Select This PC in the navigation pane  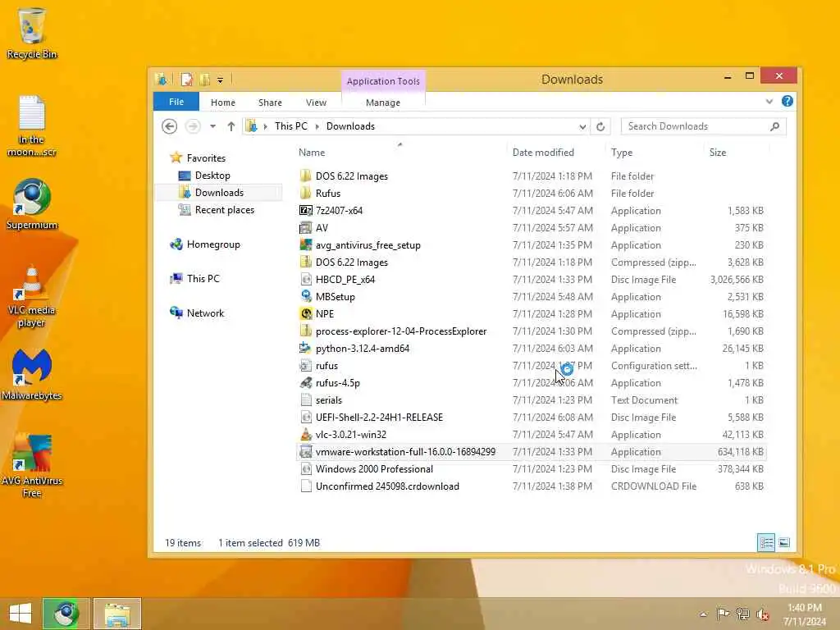pyautogui.click(x=203, y=279)
